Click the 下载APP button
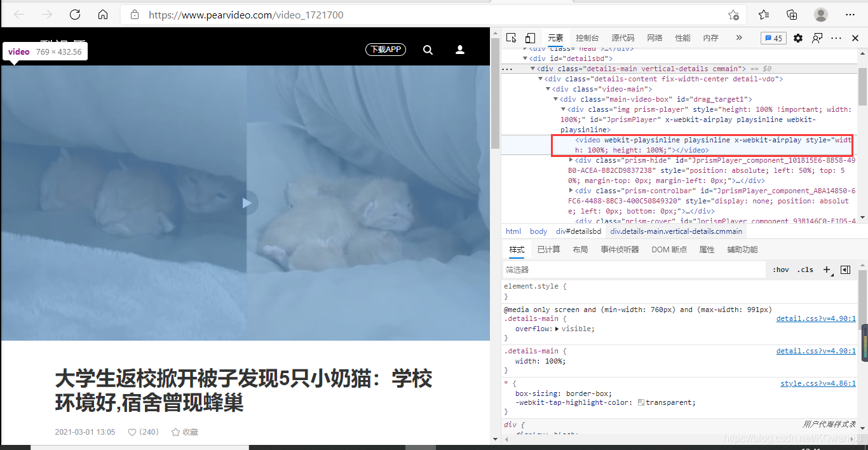This screenshot has width=868, height=450. (x=386, y=50)
